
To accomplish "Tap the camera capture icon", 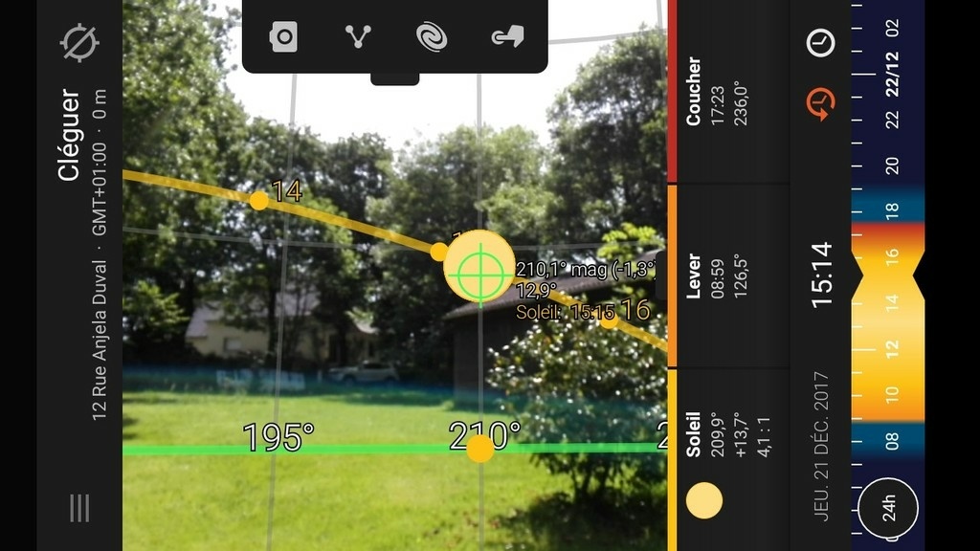I will pyautogui.click(x=283, y=37).
